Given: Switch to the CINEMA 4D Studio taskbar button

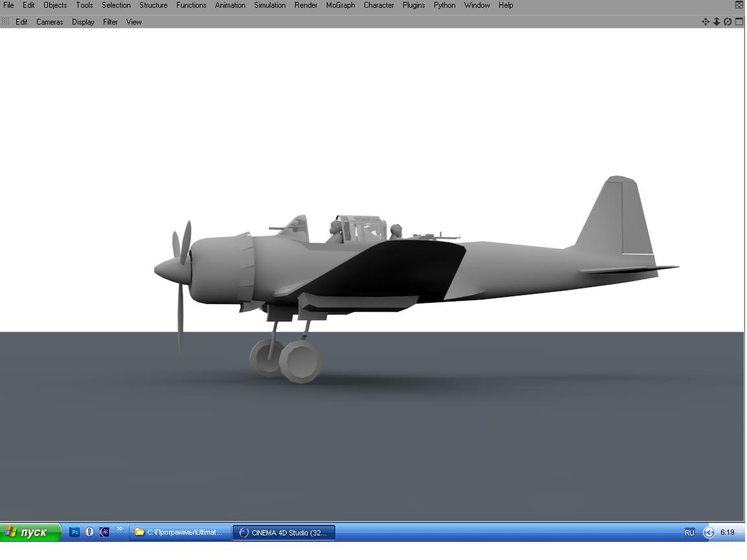Looking at the screenshot, I should coord(283,532).
